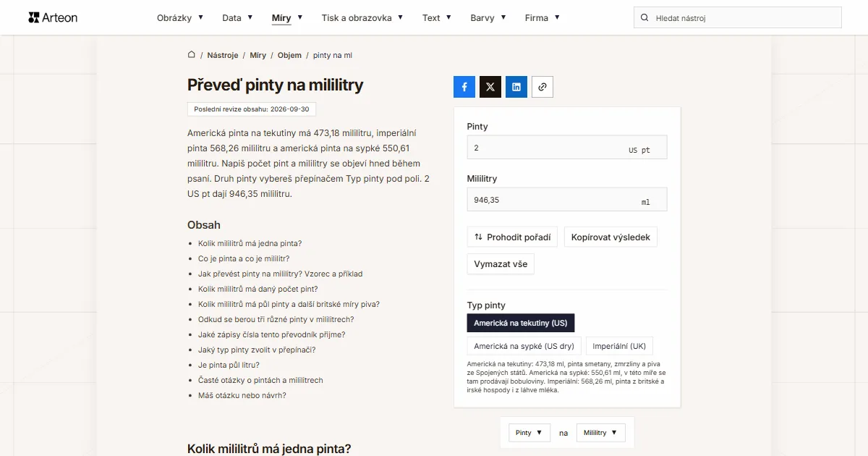The image size is (868, 456).
Task: Open the Arteon logo home link
Action: click(53, 17)
